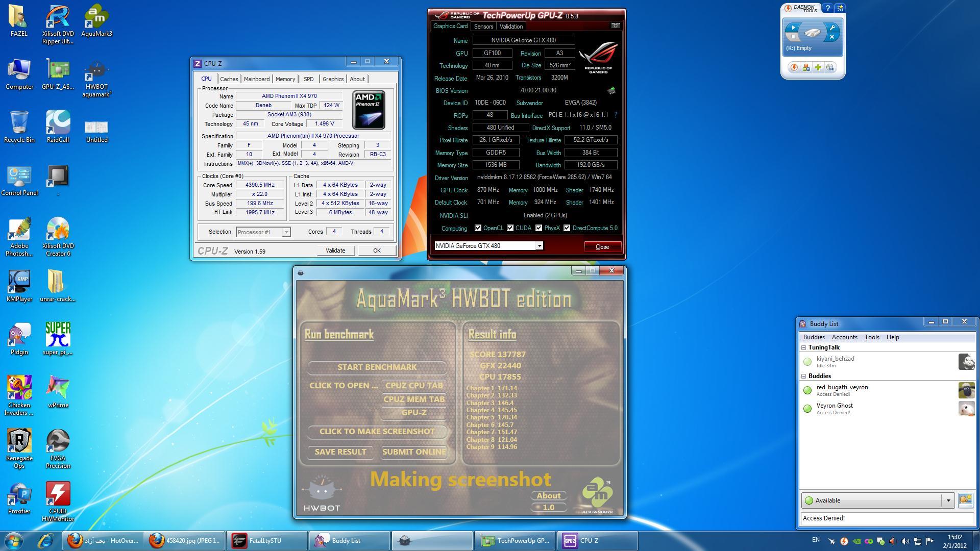Image resolution: width=980 pixels, height=551 pixels.
Task: Click the network tray icon
Action: 918,541
